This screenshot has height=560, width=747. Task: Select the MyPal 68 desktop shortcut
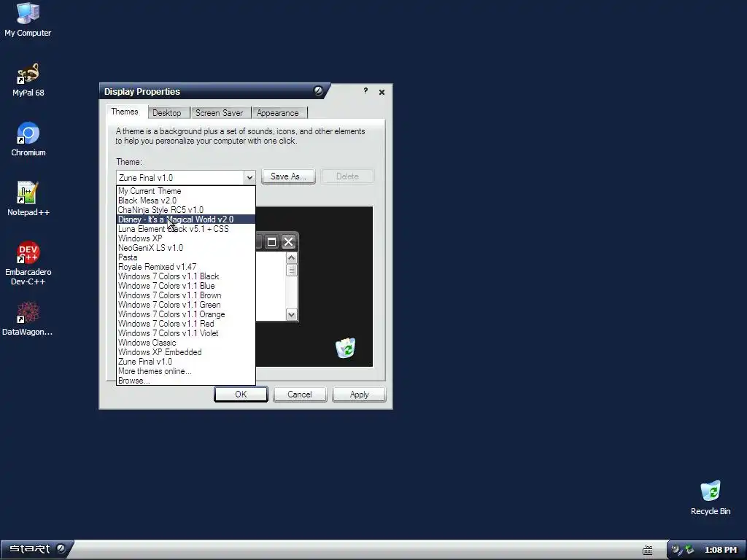[x=28, y=80]
